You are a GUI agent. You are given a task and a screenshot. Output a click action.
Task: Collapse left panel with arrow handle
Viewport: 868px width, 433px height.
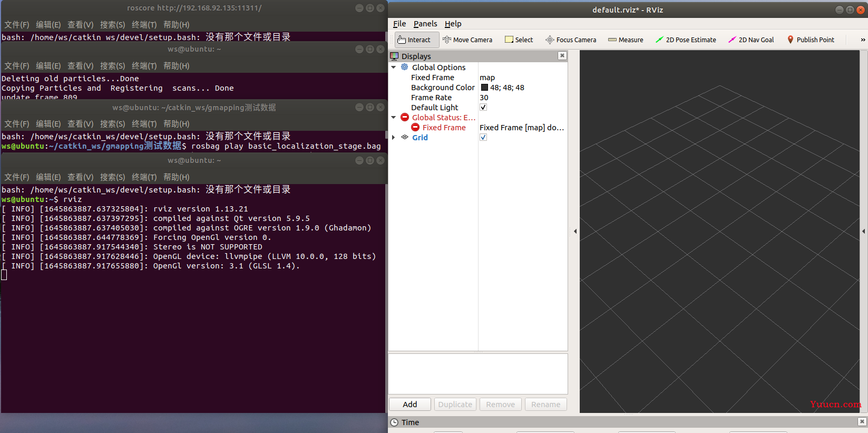[x=575, y=231]
